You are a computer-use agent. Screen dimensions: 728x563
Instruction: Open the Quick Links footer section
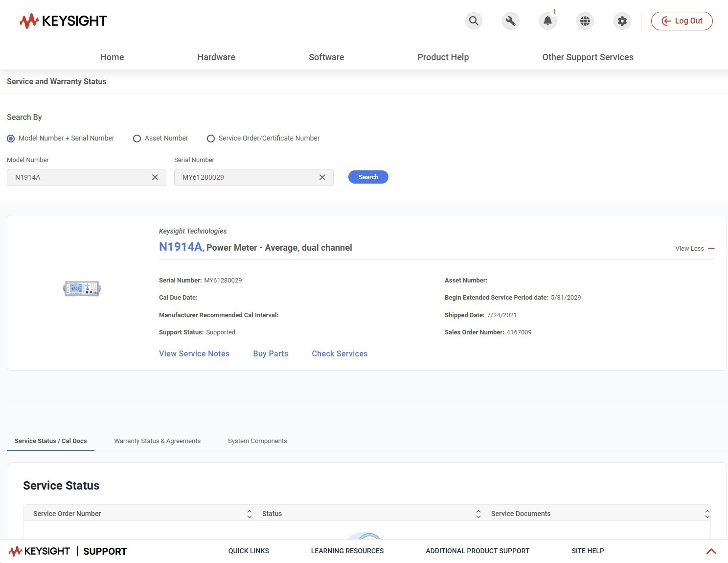tap(249, 551)
